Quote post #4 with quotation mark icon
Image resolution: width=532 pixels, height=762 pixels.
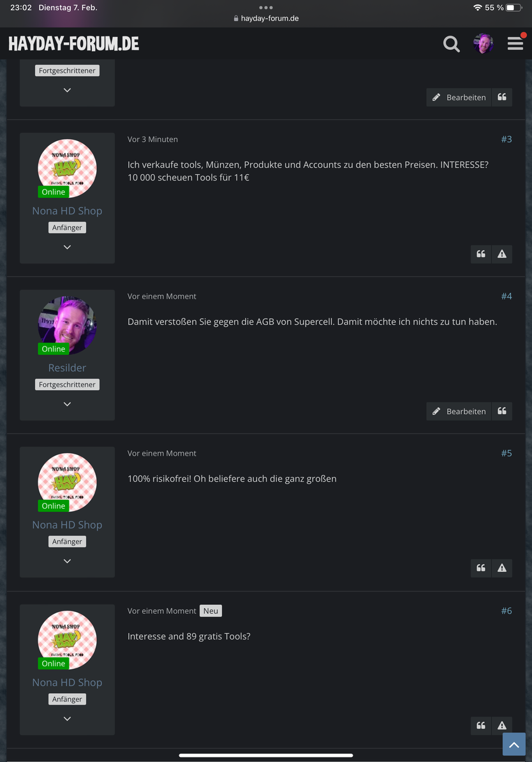502,411
